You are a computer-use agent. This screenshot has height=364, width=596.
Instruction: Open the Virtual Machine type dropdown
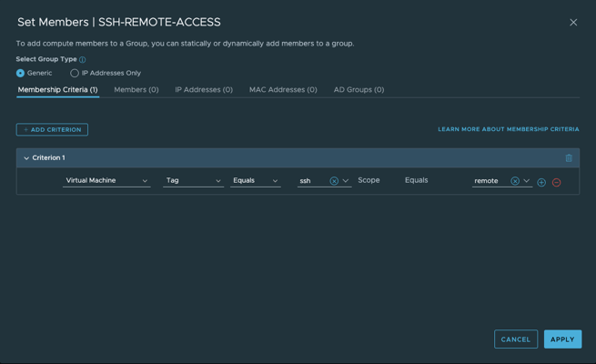pos(106,180)
